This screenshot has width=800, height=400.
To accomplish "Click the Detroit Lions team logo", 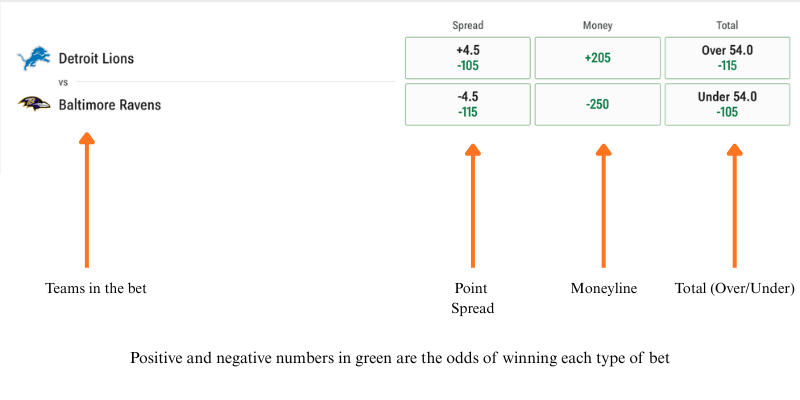I will coord(34,58).
